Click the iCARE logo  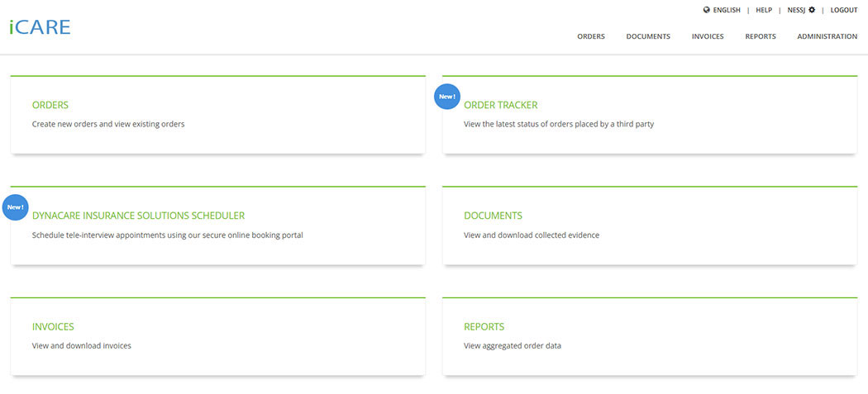[x=40, y=27]
